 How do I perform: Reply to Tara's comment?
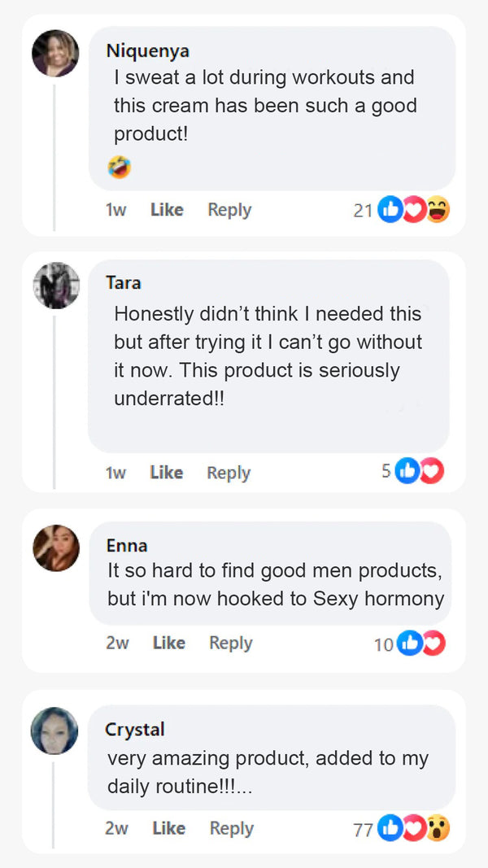pos(229,473)
